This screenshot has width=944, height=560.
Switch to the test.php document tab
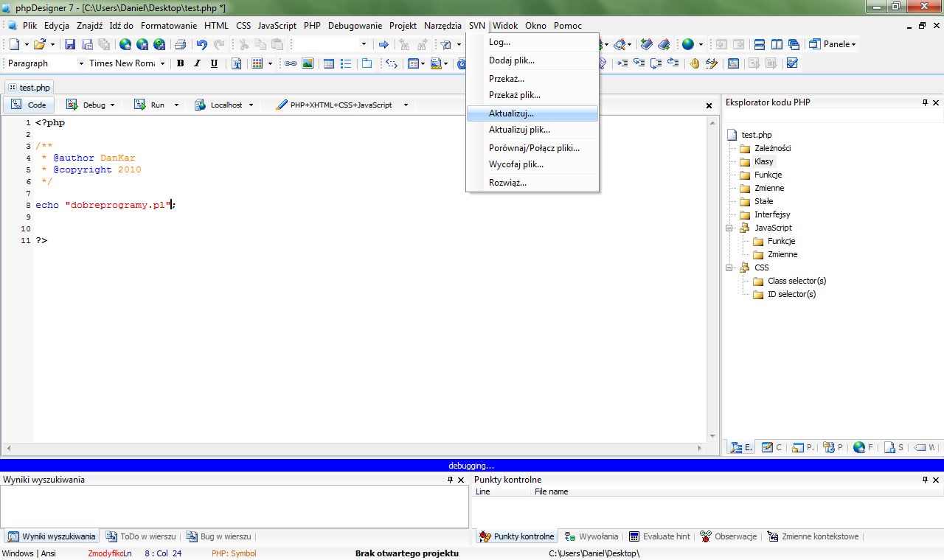[x=29, y=87]
